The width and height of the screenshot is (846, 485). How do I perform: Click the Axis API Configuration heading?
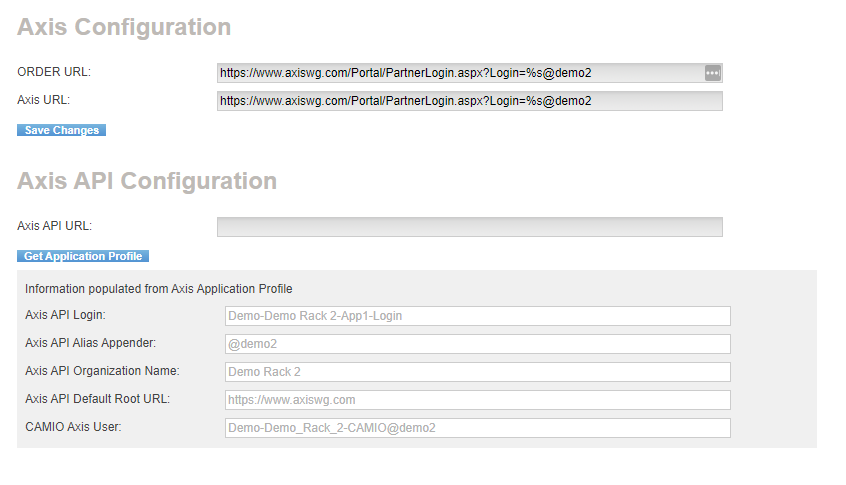pos(147,181)
